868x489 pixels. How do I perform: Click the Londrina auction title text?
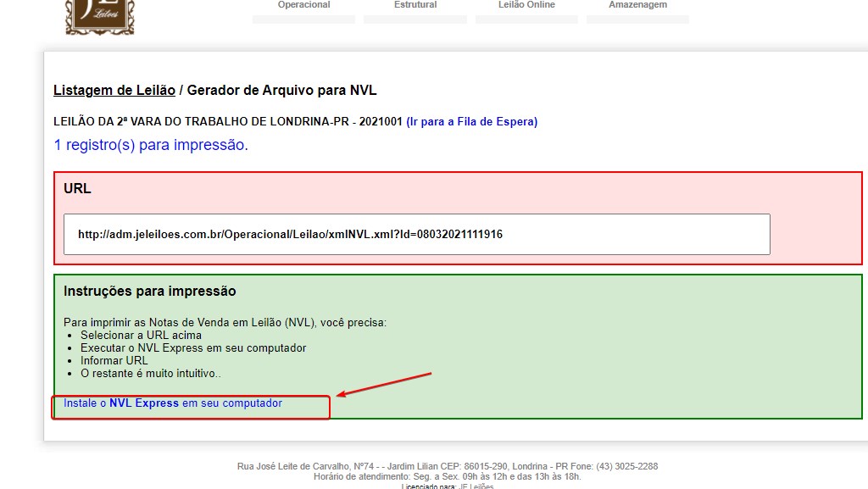(x=227, y=121)
